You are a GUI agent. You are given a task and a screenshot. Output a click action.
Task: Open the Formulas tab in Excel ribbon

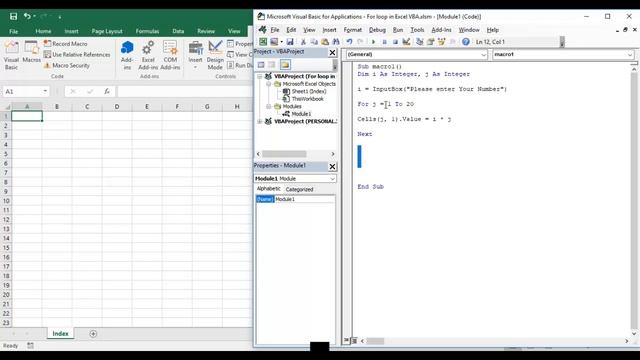tap(147, 31)
